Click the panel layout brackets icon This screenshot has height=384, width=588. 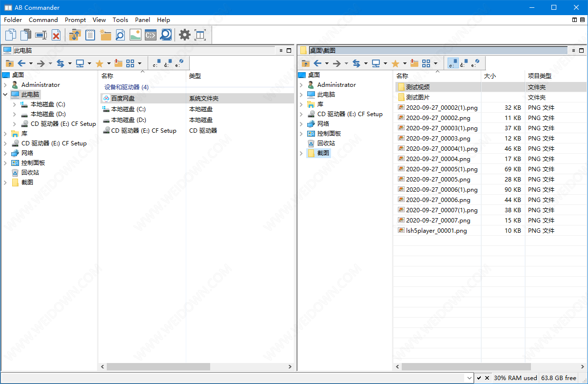pos(200,35)
